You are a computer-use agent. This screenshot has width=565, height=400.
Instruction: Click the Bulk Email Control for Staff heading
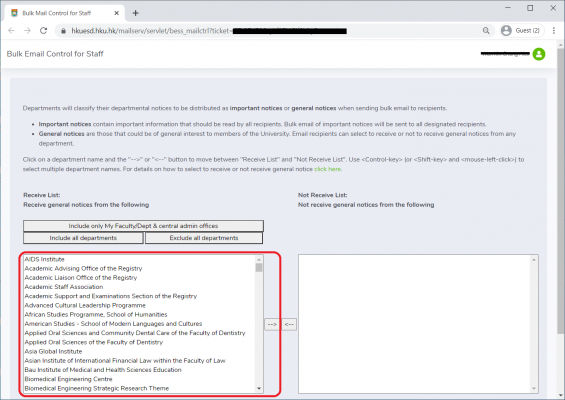click(x=55, y=54)
